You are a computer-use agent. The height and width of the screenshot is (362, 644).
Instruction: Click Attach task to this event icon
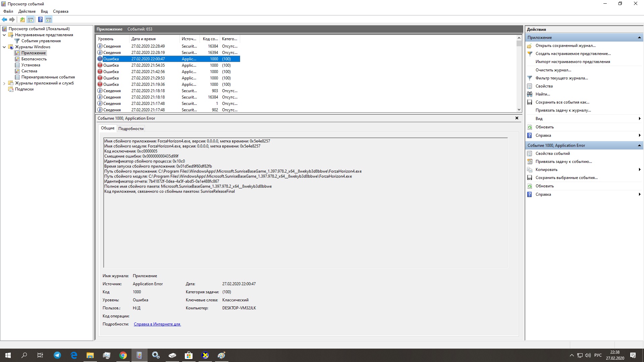coord(530,162)
